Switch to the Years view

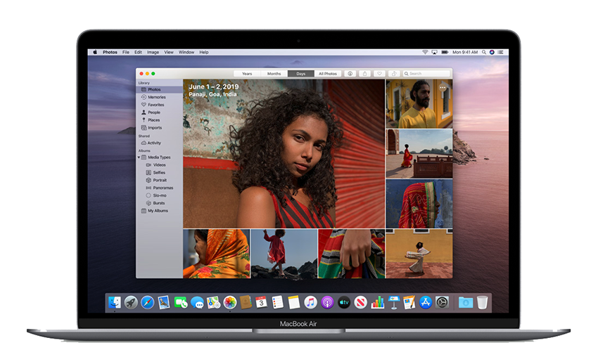(247, 74)
